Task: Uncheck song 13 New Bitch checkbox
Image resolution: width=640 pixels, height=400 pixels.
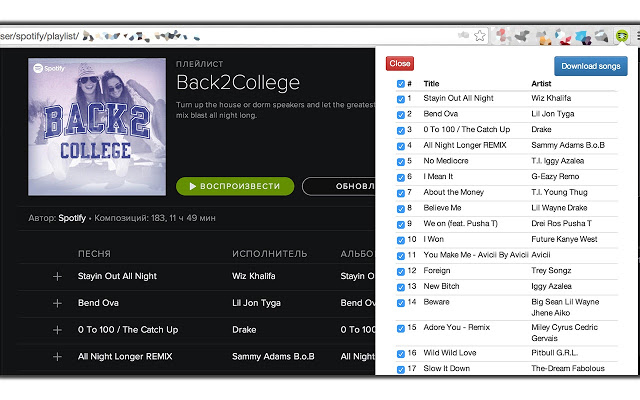Action: 400,287
